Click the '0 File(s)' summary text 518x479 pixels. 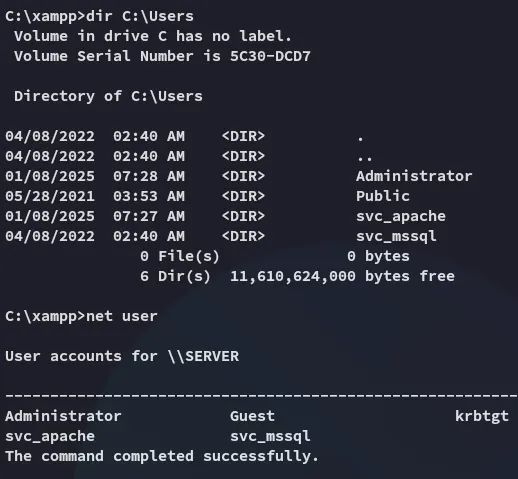[x=180, y=256]
